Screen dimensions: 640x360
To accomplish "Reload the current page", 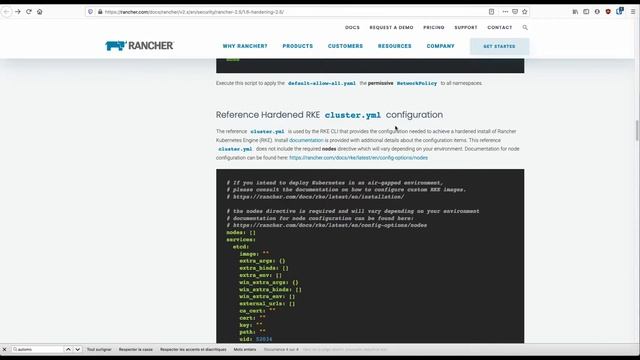I will [29, 12].
